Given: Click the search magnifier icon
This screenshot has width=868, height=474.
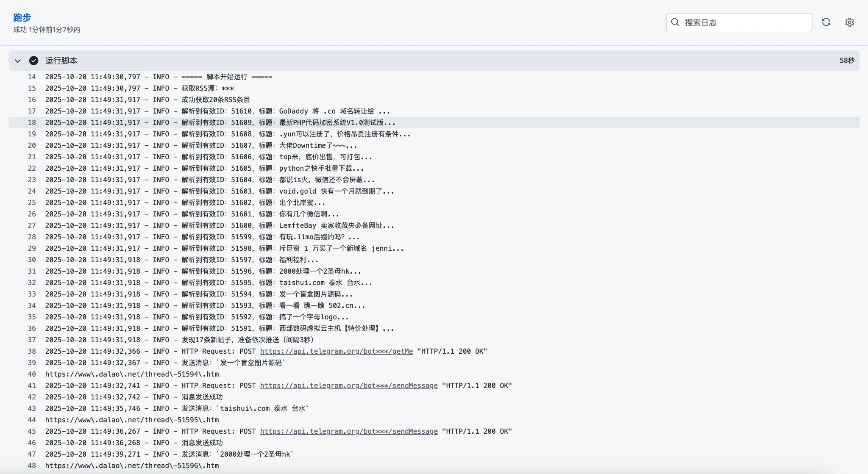Looking at the screenshot, I should tap(675, 22).
